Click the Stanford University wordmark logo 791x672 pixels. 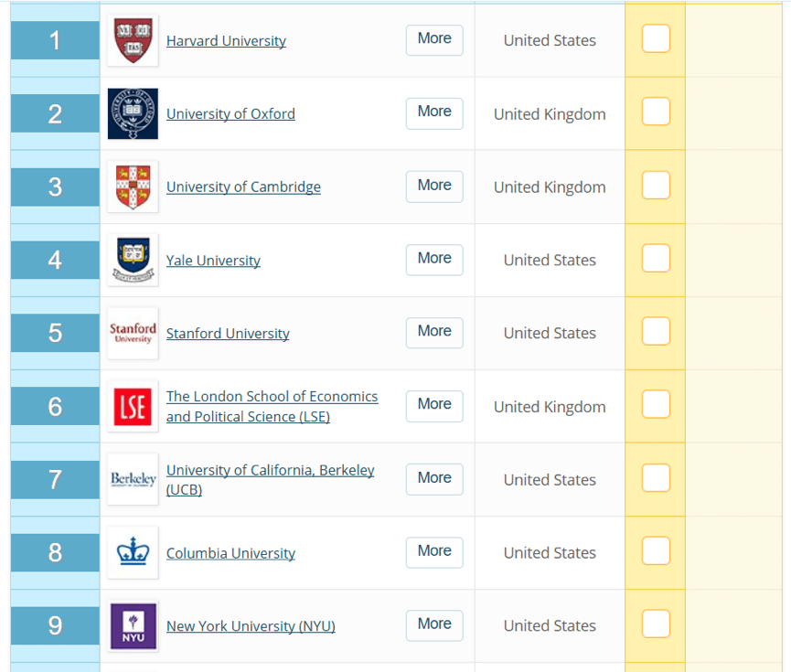(133, 333)
